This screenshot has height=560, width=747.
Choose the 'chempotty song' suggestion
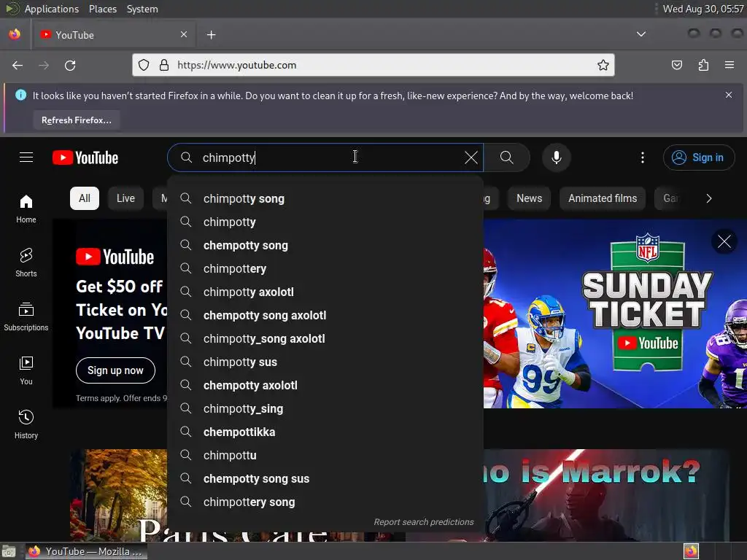point(325,245)
